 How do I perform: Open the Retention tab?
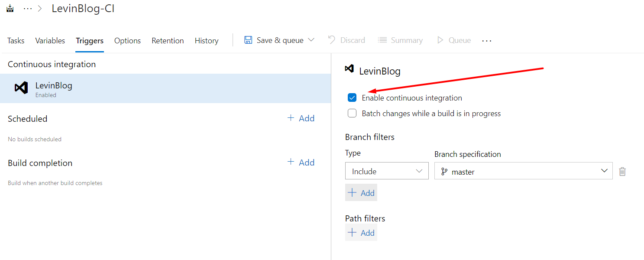[x=168, y=41]
